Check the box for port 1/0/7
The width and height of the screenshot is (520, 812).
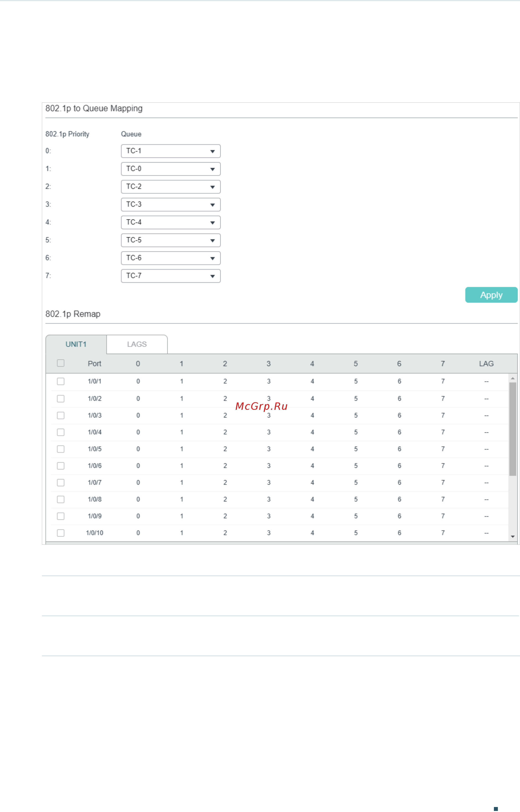pyautogui.click(x=61, y=483)
